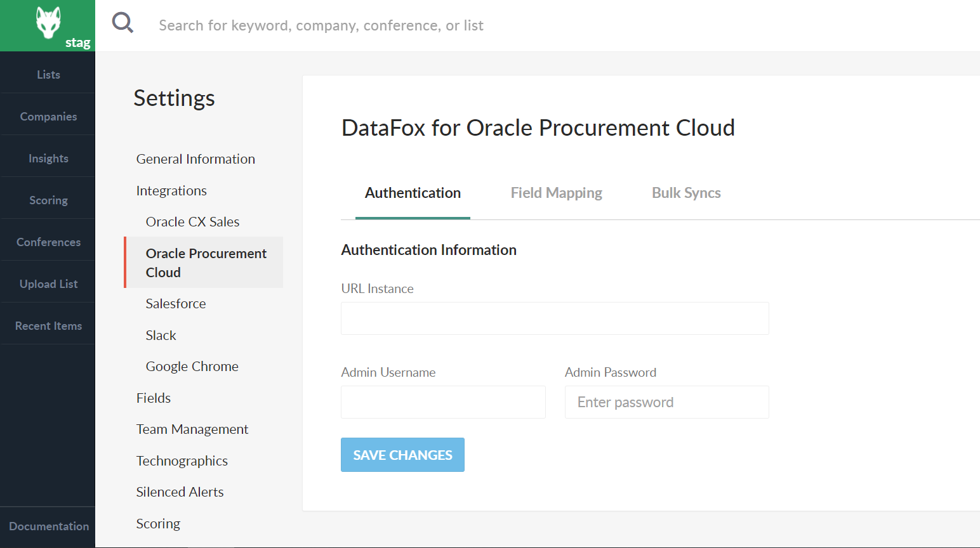Click the Save Changes button
The width and height of the screenshot is (980, 548).
pyautogui.click(x=402, y=455)
